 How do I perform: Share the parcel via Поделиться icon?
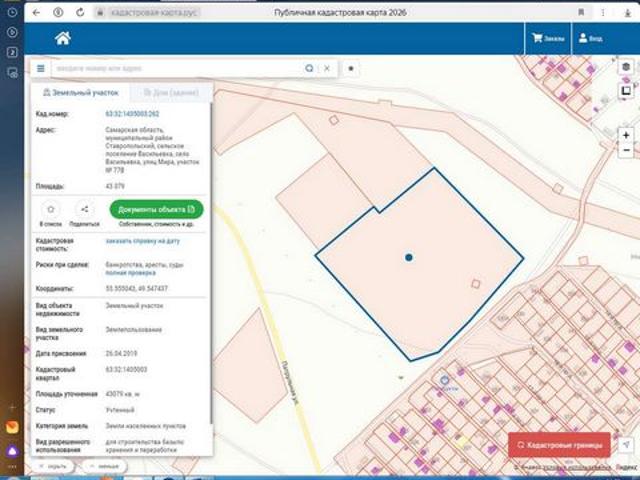click(x=84, y=209)
